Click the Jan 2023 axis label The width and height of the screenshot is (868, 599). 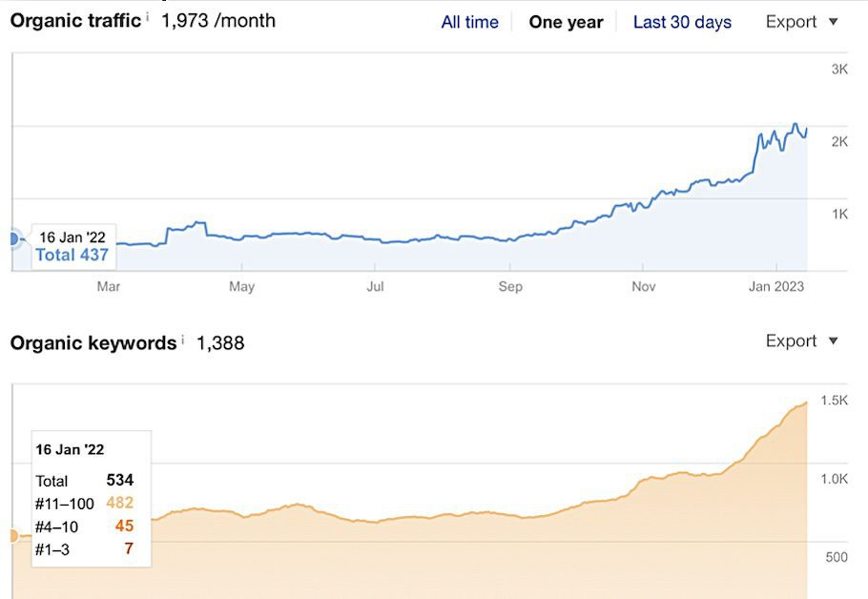pyautogui.click(x=775, y=285)
